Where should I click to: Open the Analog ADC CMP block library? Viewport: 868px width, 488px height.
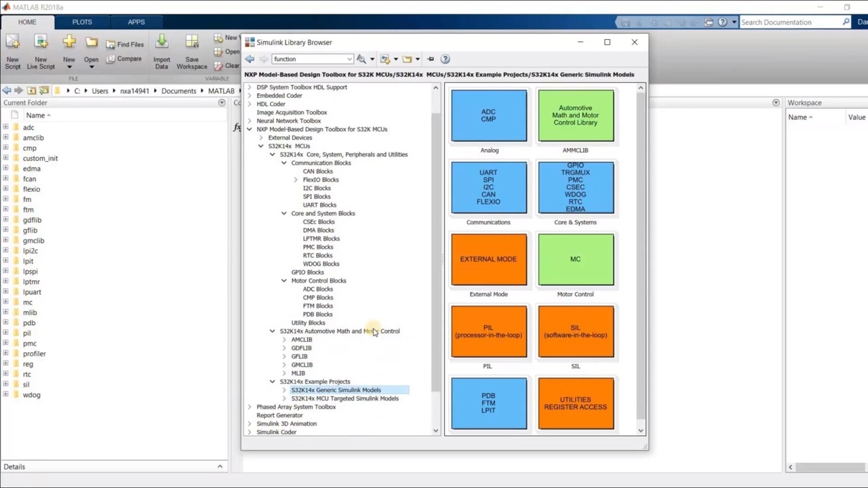tap(488, 116)
